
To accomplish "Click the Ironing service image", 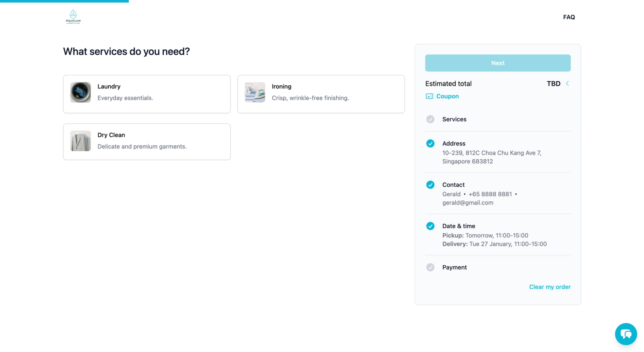I will pyautogui.click(x=255, y=92).
